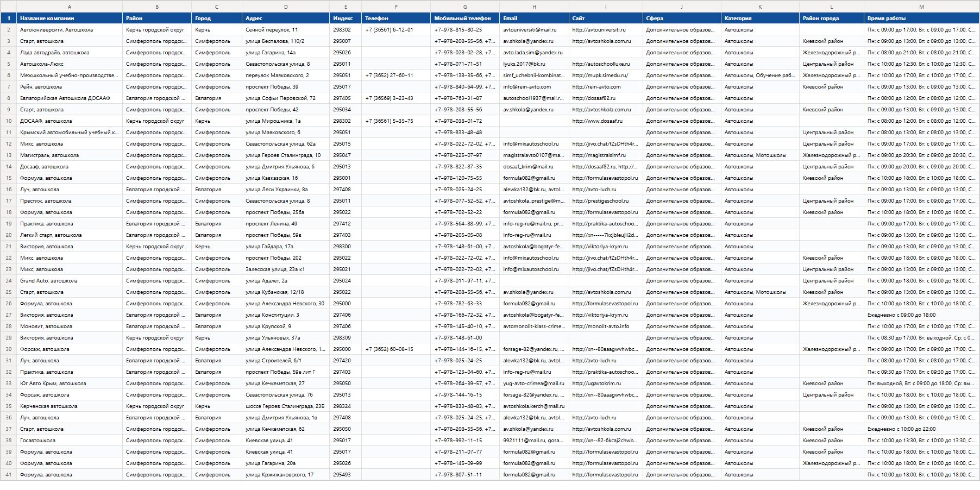The image size is (980, 490).
Task: Select cell 'Лада автодрайв, автошкола'
Action: point(70,53)
